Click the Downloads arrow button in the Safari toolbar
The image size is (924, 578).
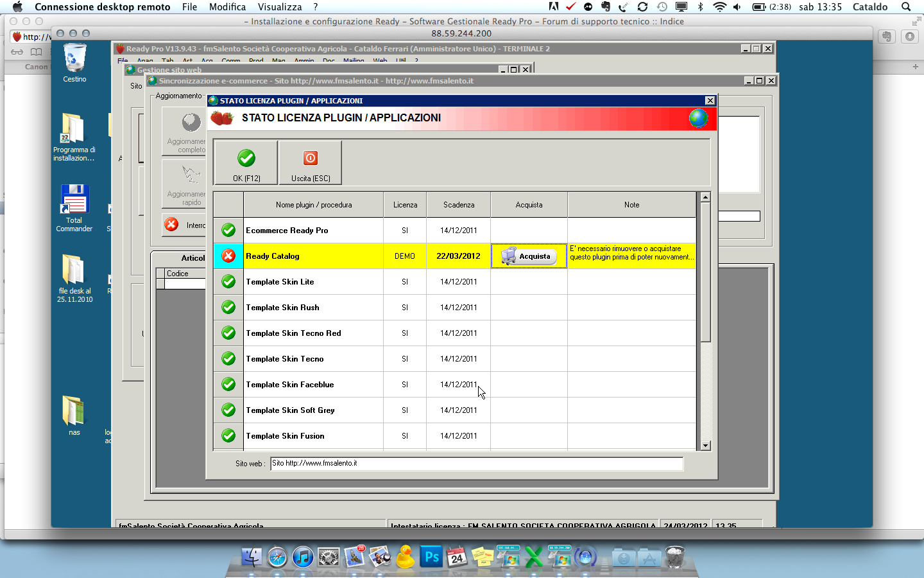[x=910, y=37]
